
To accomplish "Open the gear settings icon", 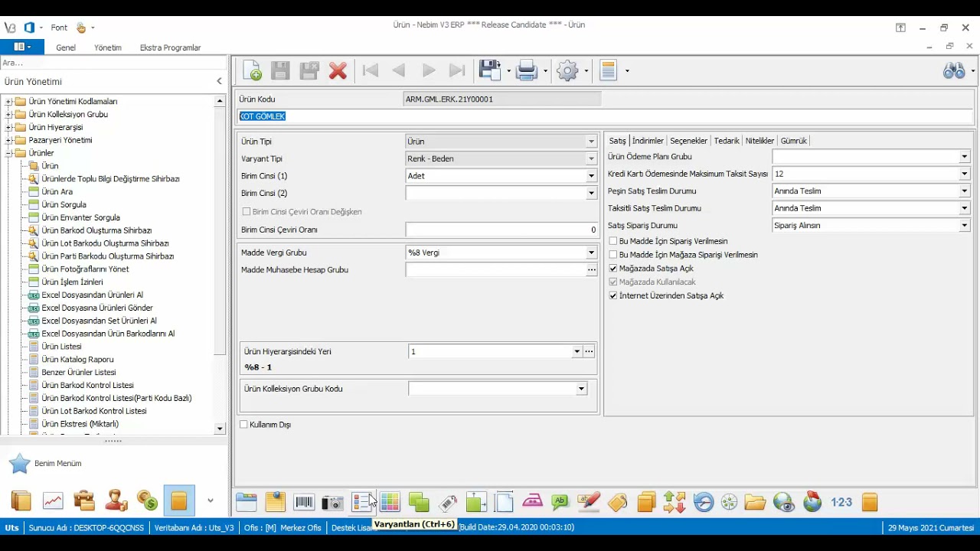I will click(x=567, y=71).
